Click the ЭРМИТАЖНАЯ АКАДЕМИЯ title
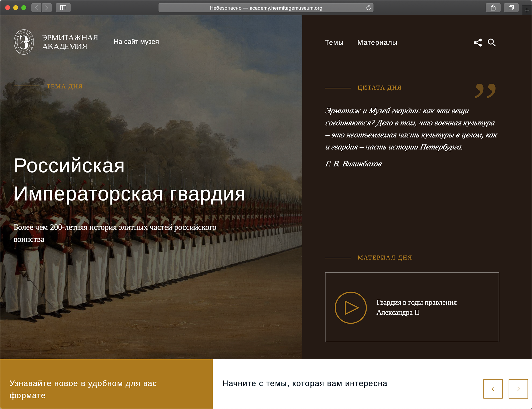 click(70, 42)
